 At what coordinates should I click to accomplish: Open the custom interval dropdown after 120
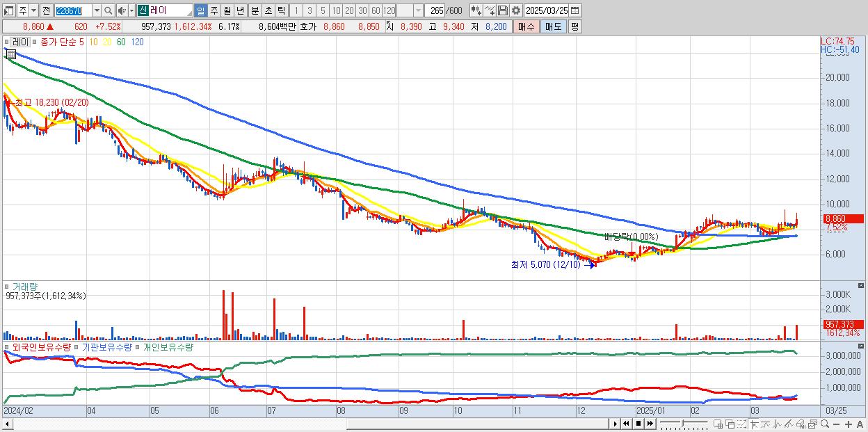pyautogui.click(x=418, y=10)
